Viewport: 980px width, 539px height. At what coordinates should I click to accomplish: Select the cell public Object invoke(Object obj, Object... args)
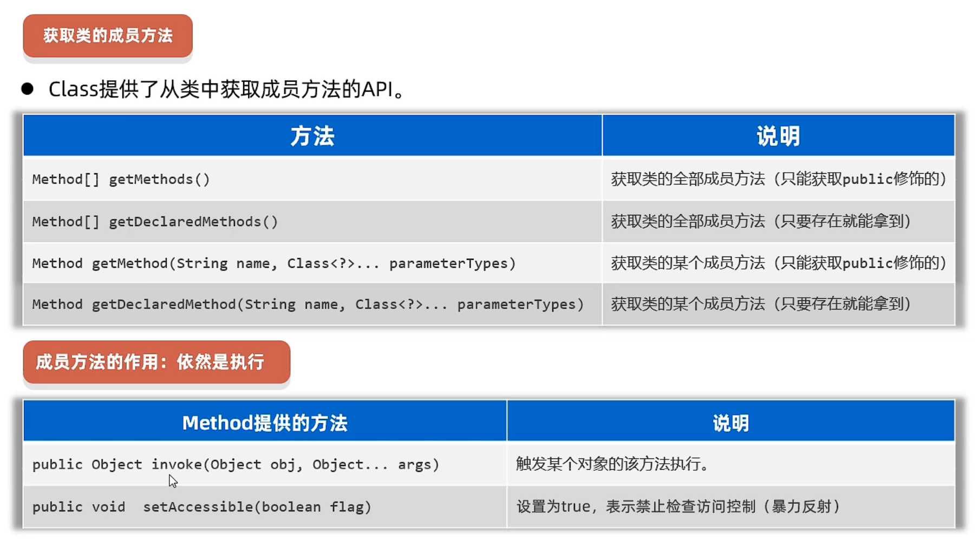265,464
